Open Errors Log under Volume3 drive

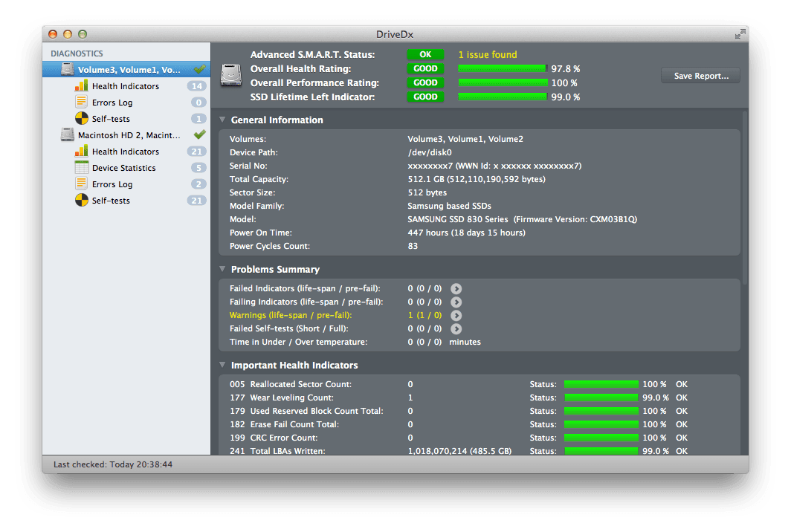(x=112, y=103)
